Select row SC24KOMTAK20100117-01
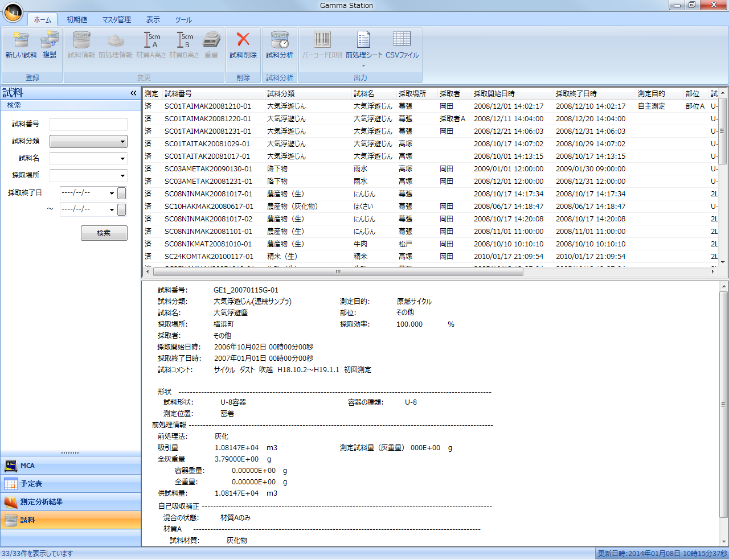This screenshot has height=560, width=729. click(x=431, y=256)
